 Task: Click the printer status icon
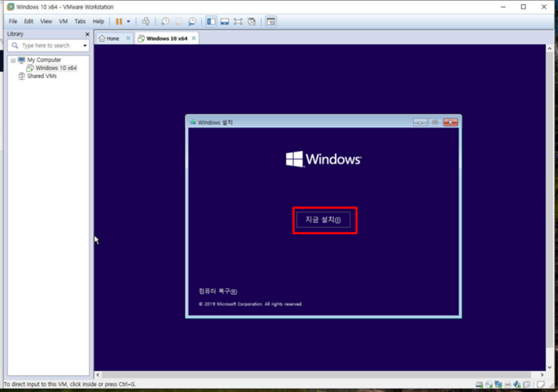pos(507,385)
